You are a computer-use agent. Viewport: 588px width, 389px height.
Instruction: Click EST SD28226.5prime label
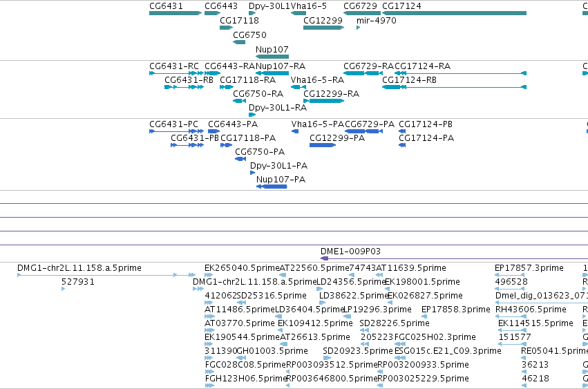click(x=395, y=323)
